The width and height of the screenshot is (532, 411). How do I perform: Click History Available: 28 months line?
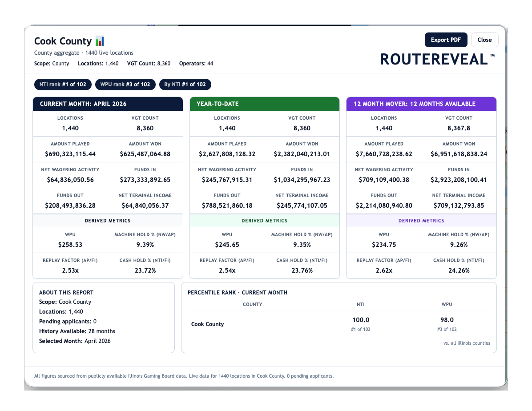(x=77, y=331)
